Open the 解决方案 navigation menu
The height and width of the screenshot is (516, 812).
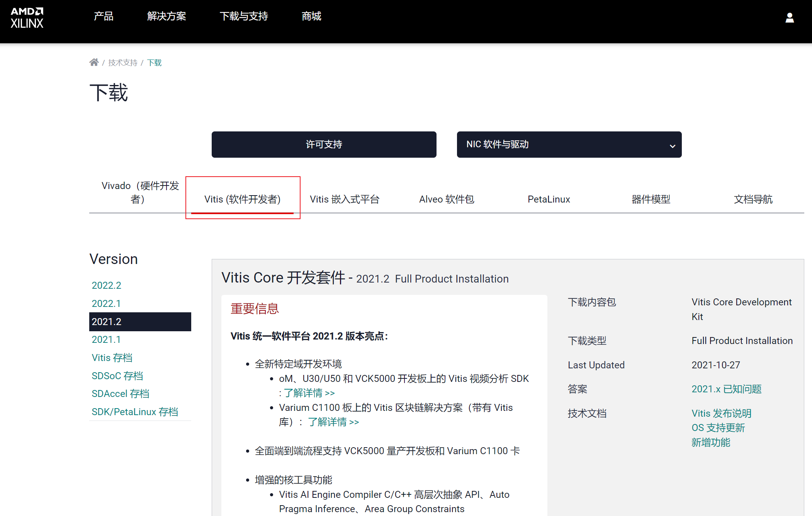coord(166,16)
